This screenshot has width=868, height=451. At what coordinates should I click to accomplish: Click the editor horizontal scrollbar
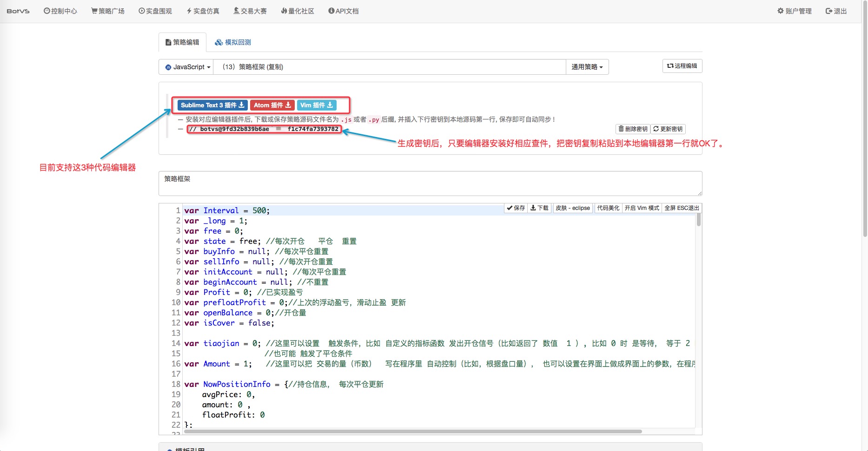pyautogui.click(x=413, y=431)
